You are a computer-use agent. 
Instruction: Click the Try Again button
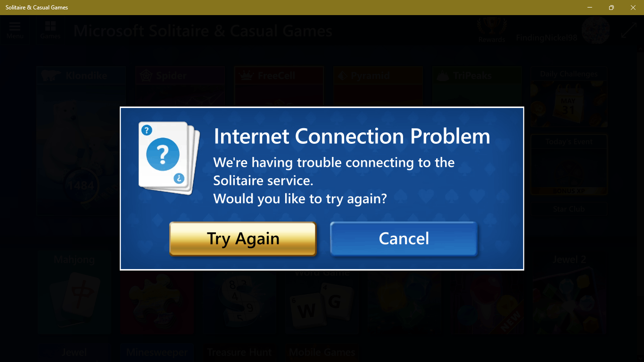pos(243,239)
